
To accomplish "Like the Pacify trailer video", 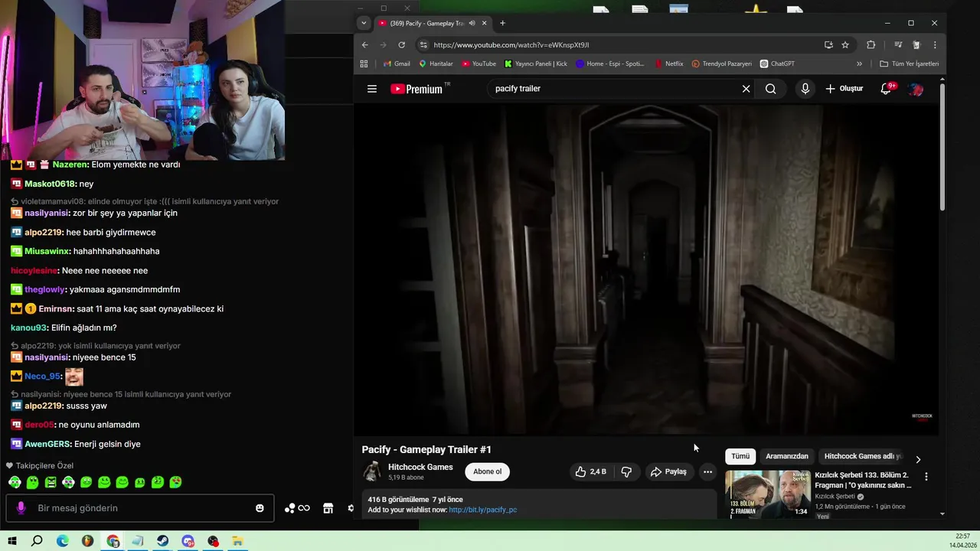I will pyautogui.click(x=590, y=472).
